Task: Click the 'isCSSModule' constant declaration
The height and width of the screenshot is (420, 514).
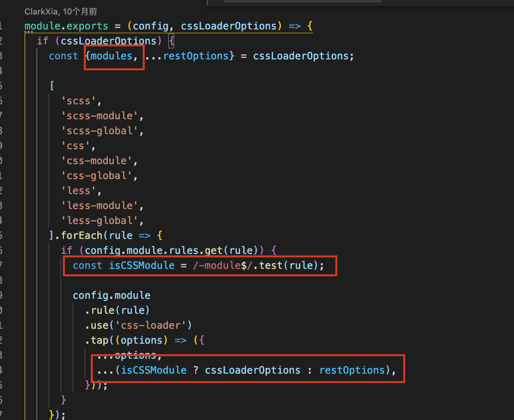Action: 142,265
